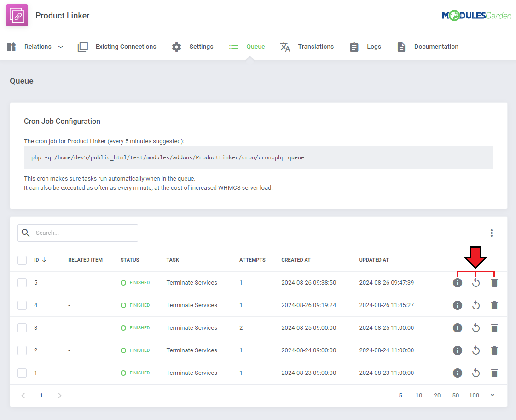Screen dimensions: 516x420
Task: Show 5 entries per page
Action: click(400, 395)
